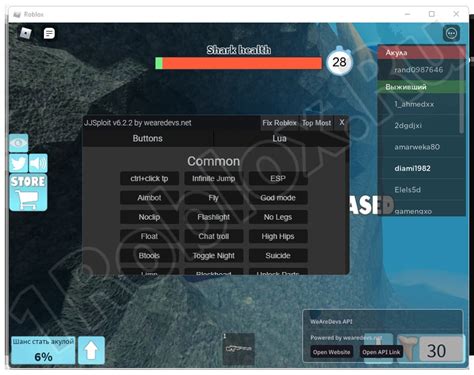Activate the Infinite Jump button
The width and height of the screenshot is (474, 375).
214,178
